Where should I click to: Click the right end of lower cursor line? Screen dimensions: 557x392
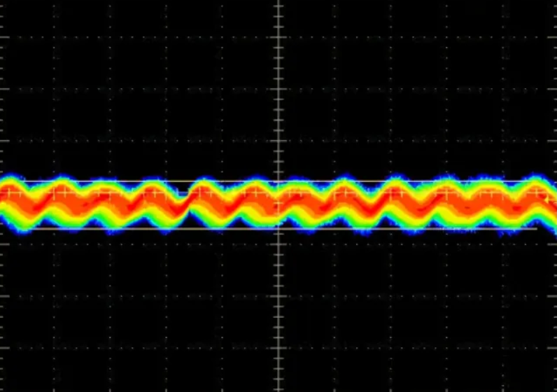535,228
